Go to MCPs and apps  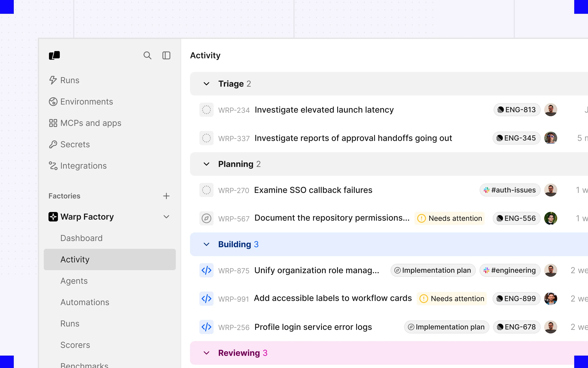[85, 123]
